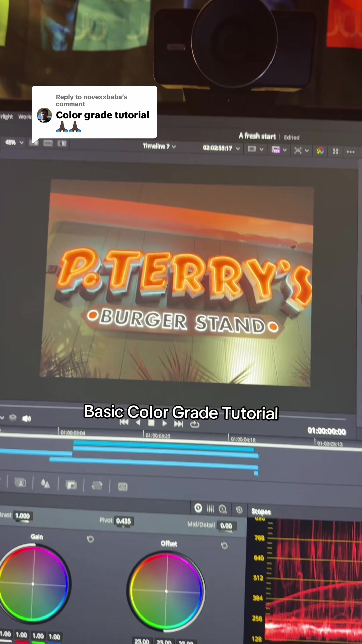Click the 01:00:03:04 mini timeline marker
Viewport: 362px width, 644px height.
pyautogui.click(x=73, y=433)
